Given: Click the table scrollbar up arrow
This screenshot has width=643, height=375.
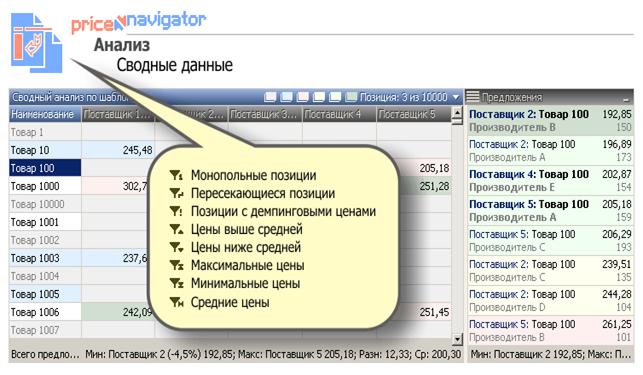Looking at the screenshot, I should [457, 112].
